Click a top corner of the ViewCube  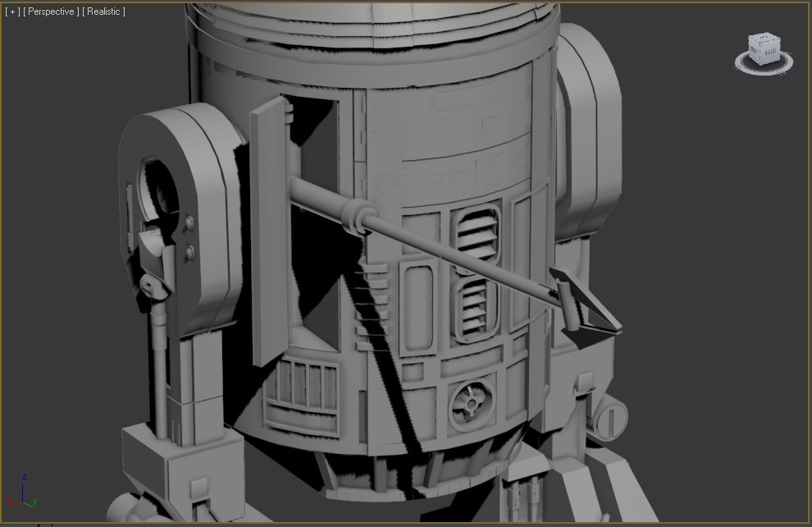[x=748, y=37]
